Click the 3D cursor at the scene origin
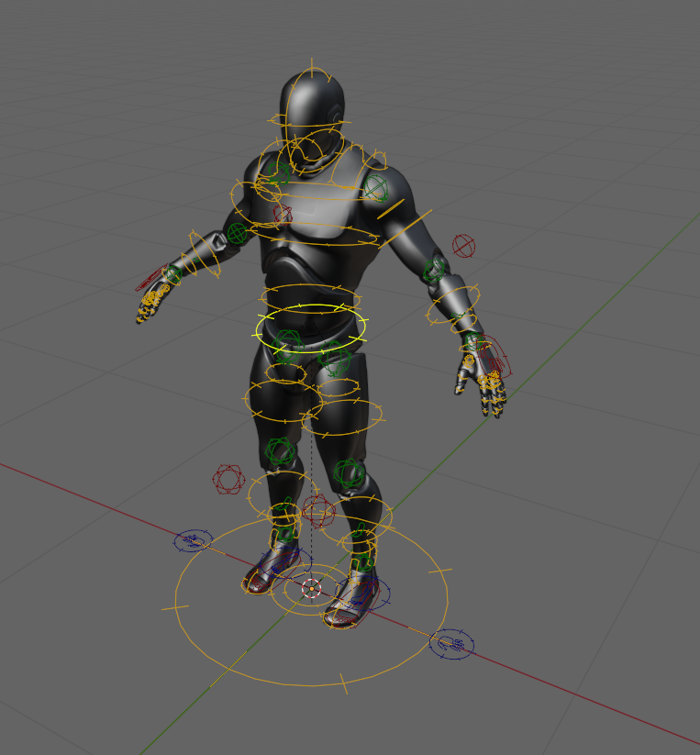The image size is (700, 755). [311, 588]
